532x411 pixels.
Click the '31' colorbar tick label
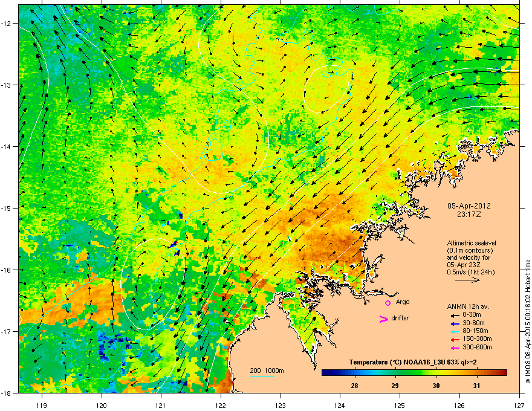point(477,386)
